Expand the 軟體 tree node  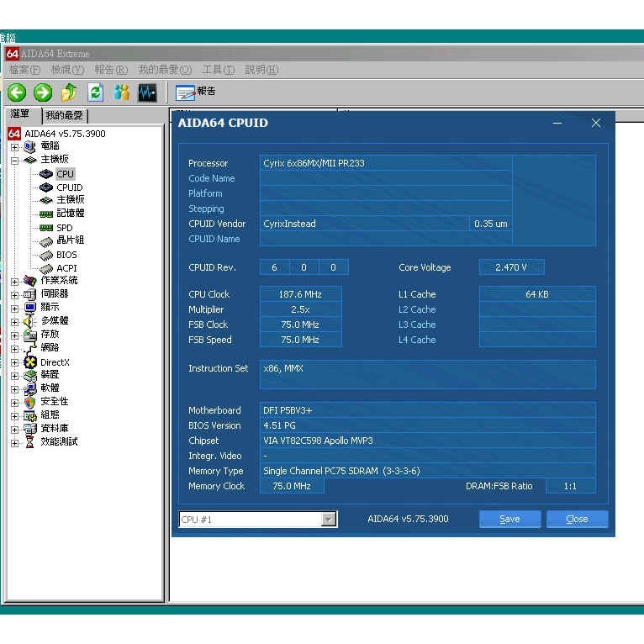[x=15, y=389]
